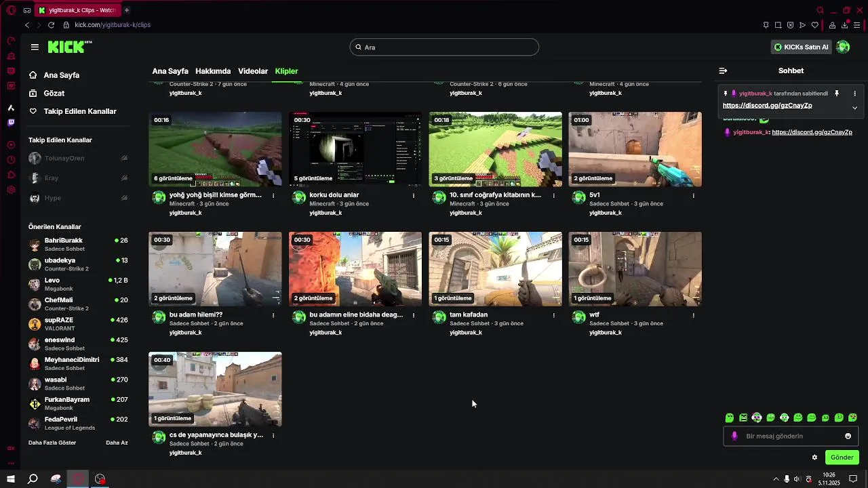
Task: Click the browser address bar URL
Action: click(113, 24)
